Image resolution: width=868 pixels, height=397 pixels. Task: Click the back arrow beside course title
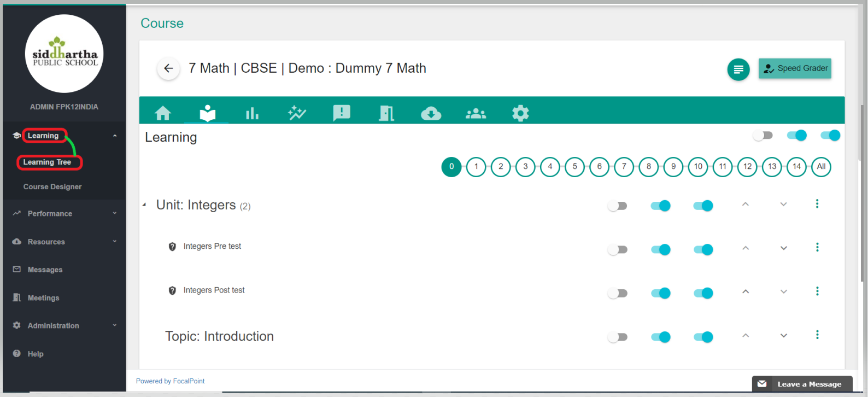coord(168,68)
